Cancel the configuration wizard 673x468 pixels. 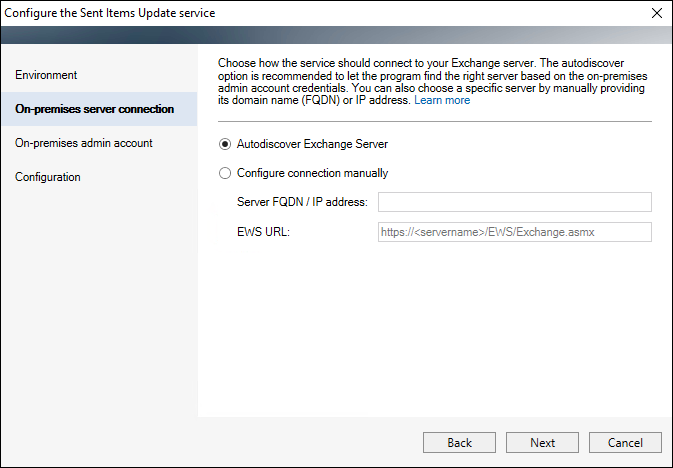tap(625, 442)
